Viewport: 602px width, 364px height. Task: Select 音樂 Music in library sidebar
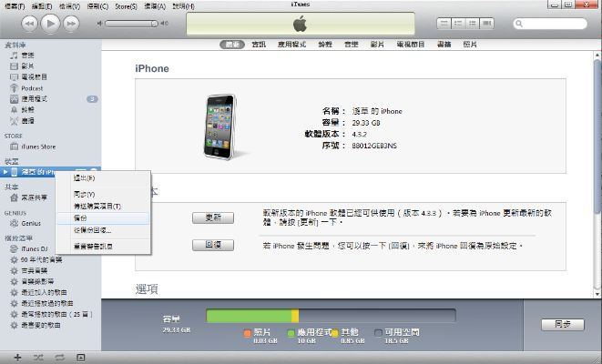pos(27,56)
